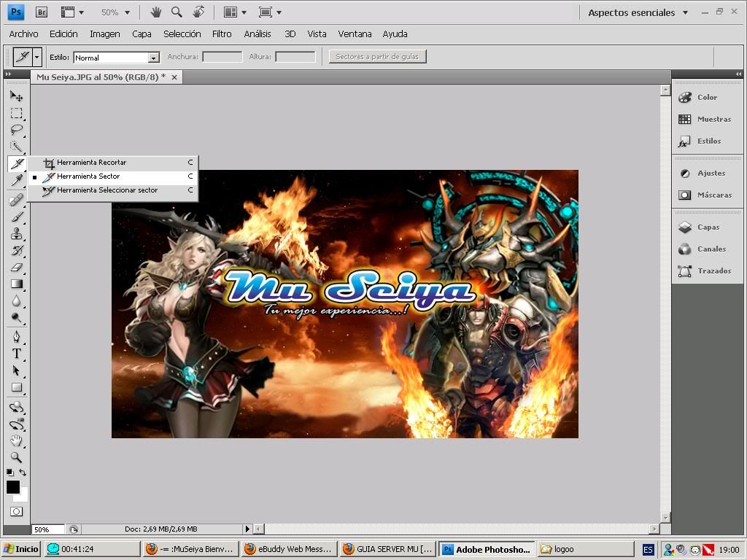Open the Estilos panel
The width and height of the screenshot is (747, 560).
pos(708,141)
